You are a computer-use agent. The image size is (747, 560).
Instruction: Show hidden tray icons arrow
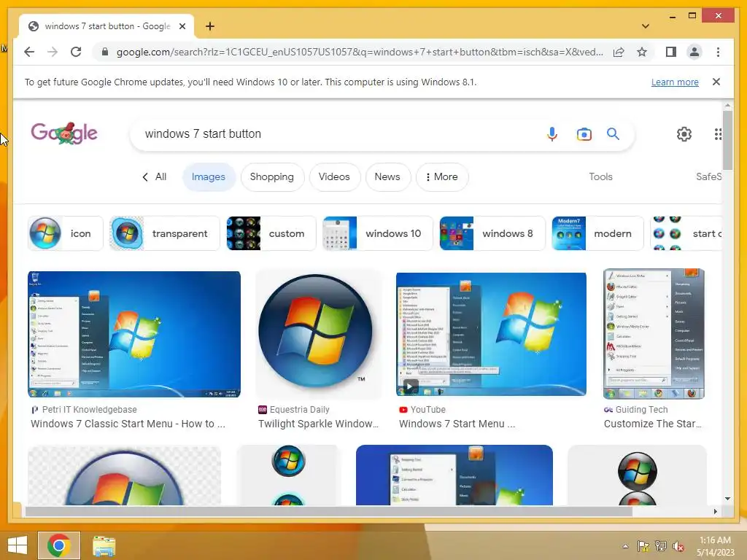tap(625, 546)
